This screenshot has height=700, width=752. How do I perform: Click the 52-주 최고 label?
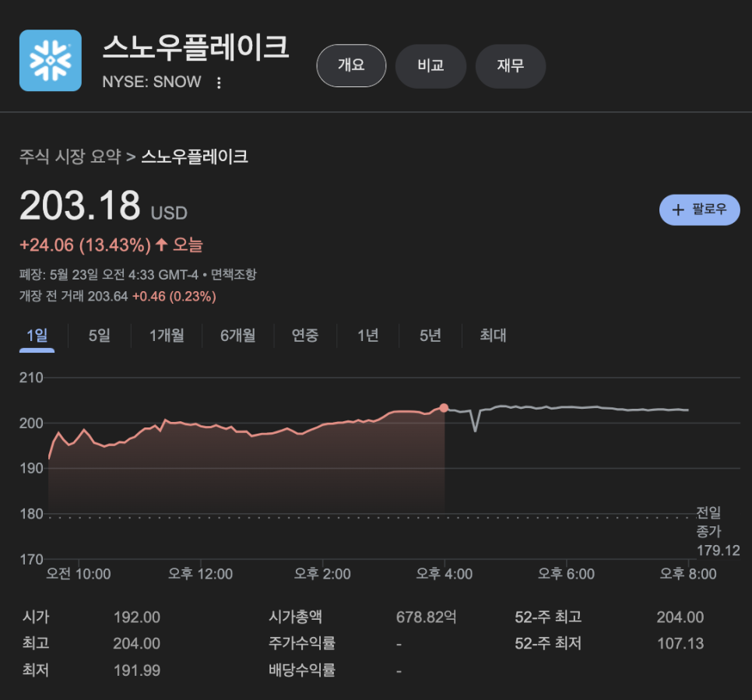pyautogui.click(x=548, y=617)
